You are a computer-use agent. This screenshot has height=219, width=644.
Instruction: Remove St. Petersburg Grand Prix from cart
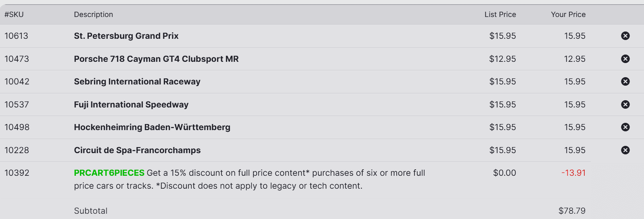[625, 36]
